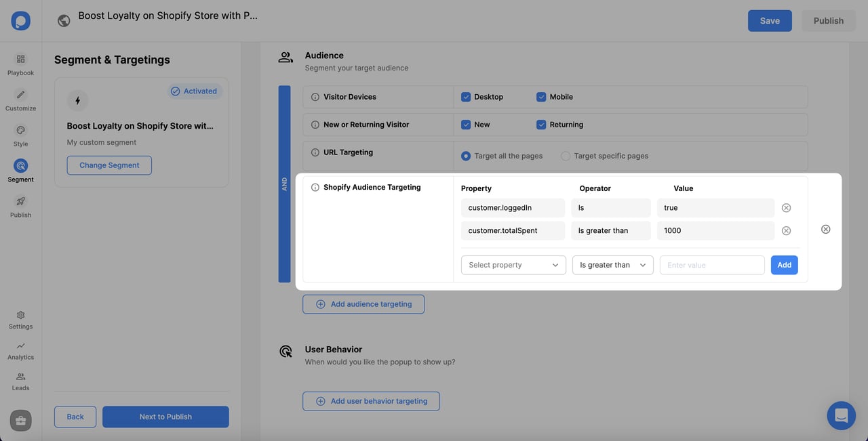Click the Audience people icon
Screen dimensions: 868x441
pyautogui.click(x=285, y=57)
